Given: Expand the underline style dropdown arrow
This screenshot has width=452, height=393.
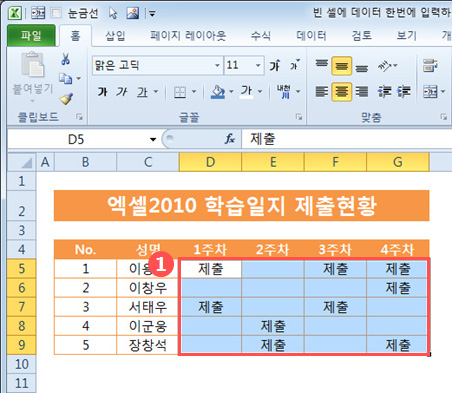Looking at the screenshot, I should pyautogui.click(x=155, y=92).
